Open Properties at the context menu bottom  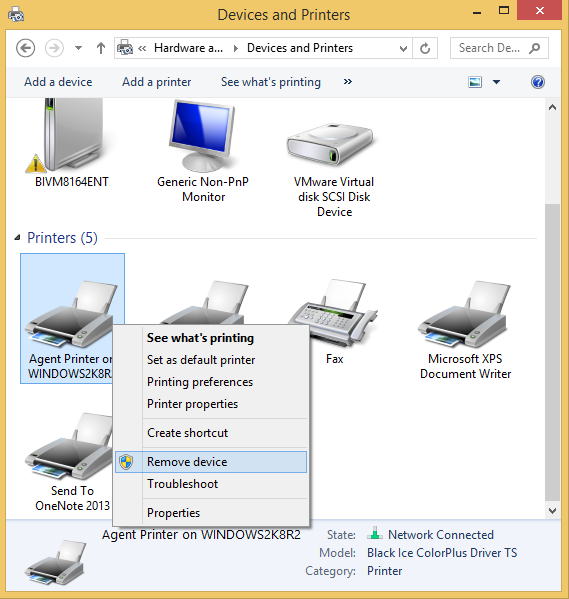(211, 513)
